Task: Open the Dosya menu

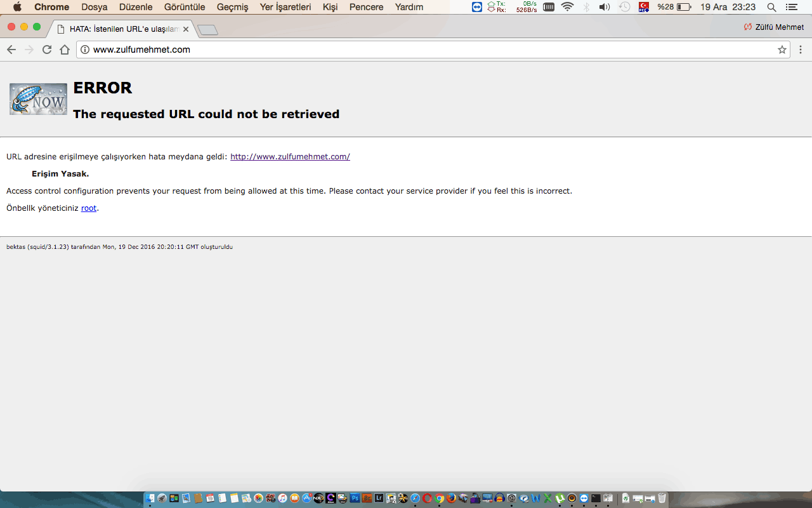Action: point(95,7)
